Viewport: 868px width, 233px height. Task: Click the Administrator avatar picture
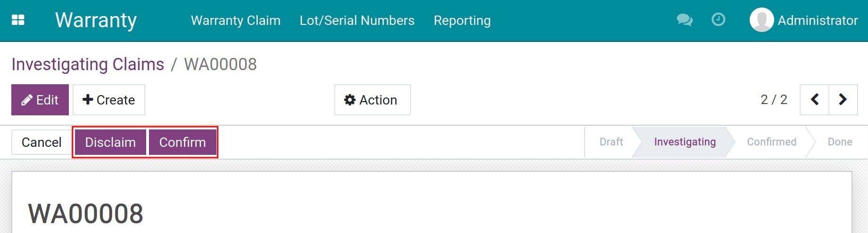click(x=761, y=20)
